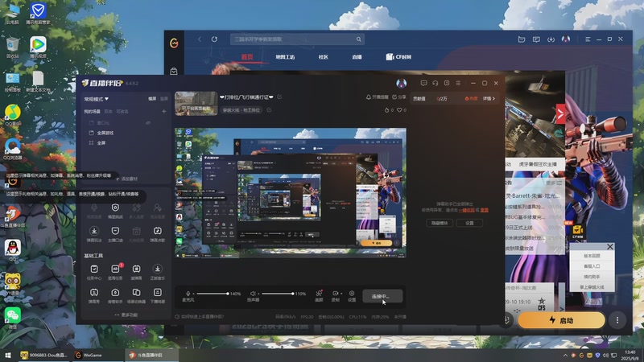Click the 分享 share button
Viewport: 644px width, 362px height.
click(399, 97)
